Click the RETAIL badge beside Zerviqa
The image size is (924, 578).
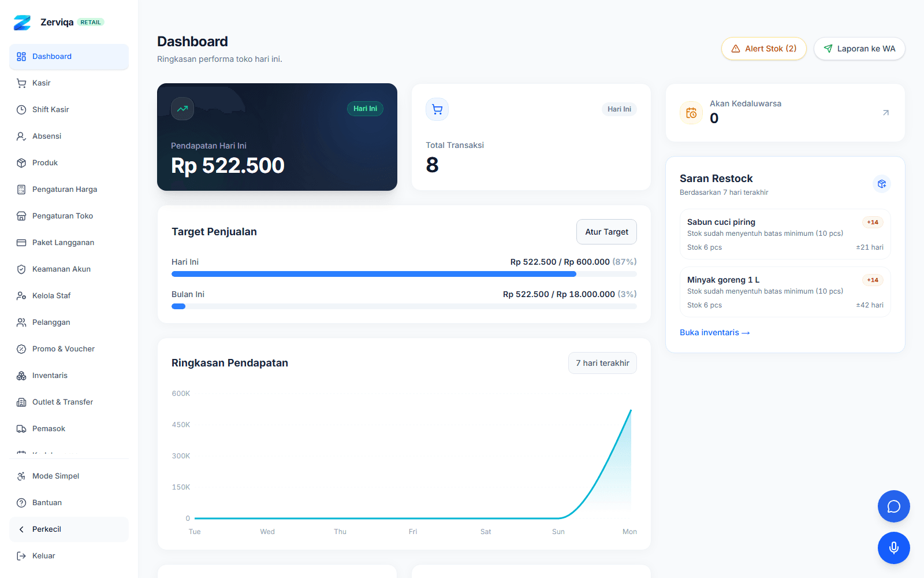point(91,23)
